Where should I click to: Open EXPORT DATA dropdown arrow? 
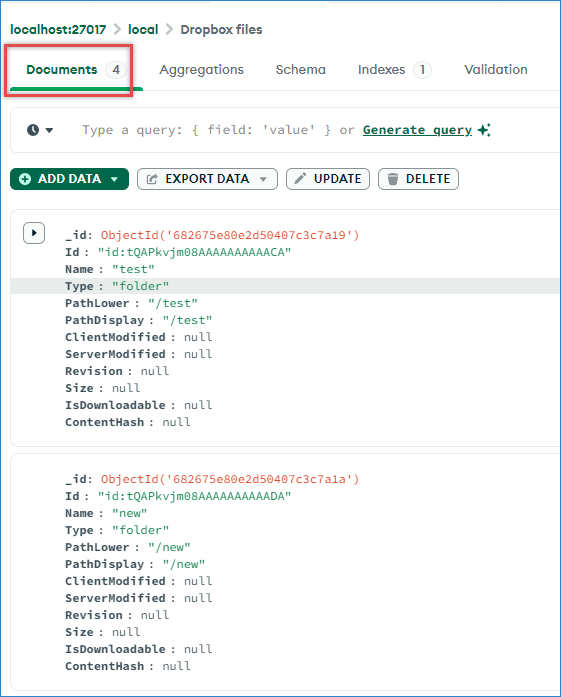(263, 179)
